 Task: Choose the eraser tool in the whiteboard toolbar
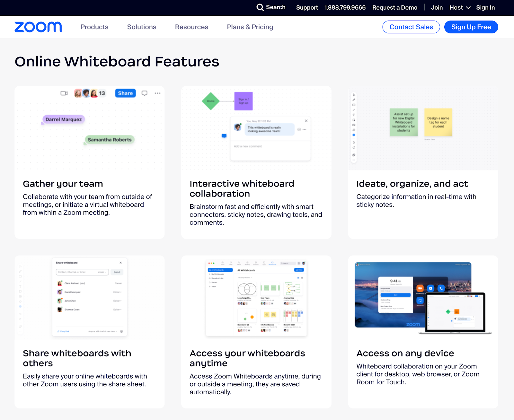(354, 130)
